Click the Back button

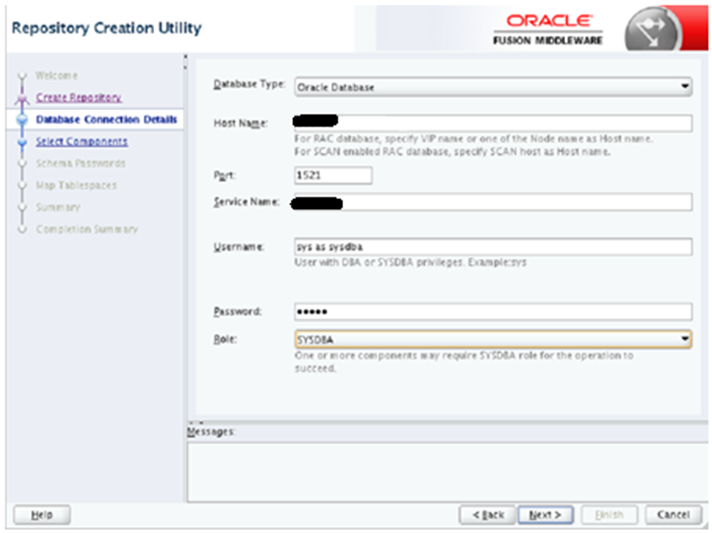(487, 515)
